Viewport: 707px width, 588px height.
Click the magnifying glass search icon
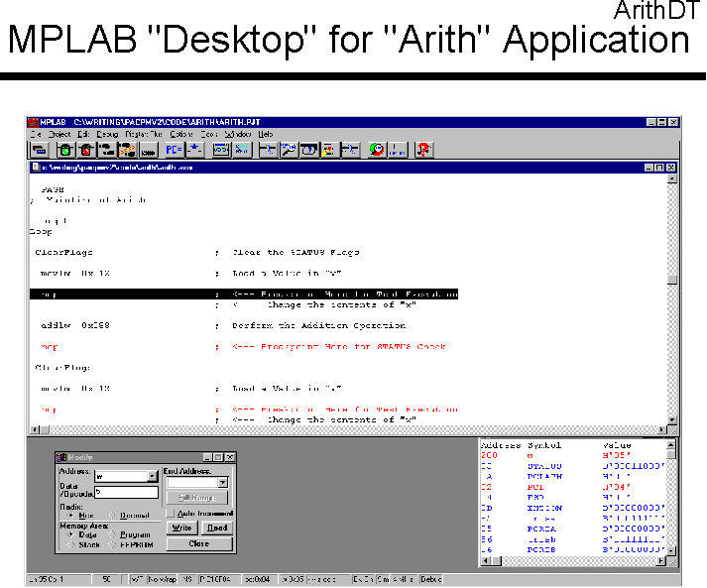(289, 150)
